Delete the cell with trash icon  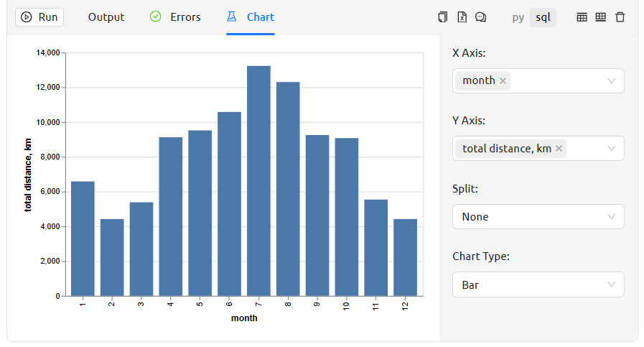620,17
